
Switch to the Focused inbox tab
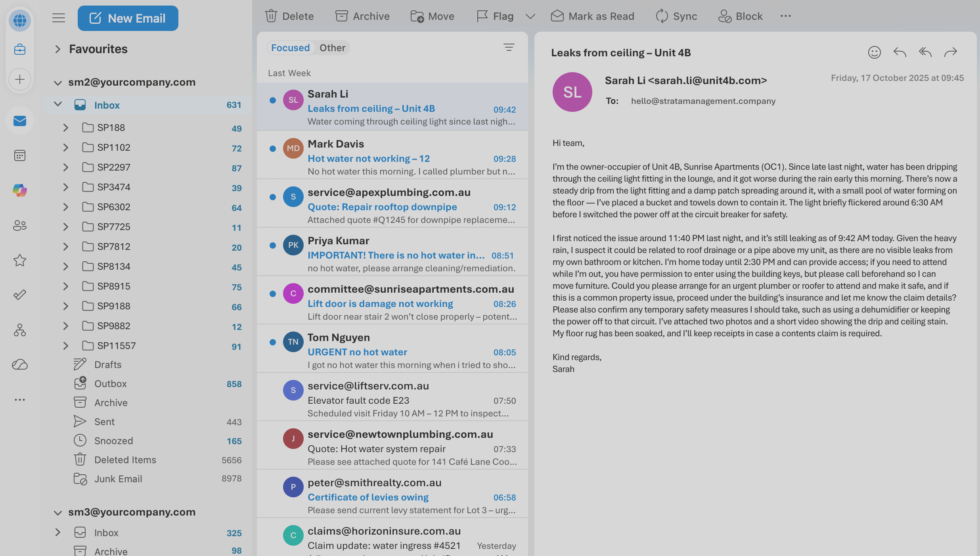(291, 48)
